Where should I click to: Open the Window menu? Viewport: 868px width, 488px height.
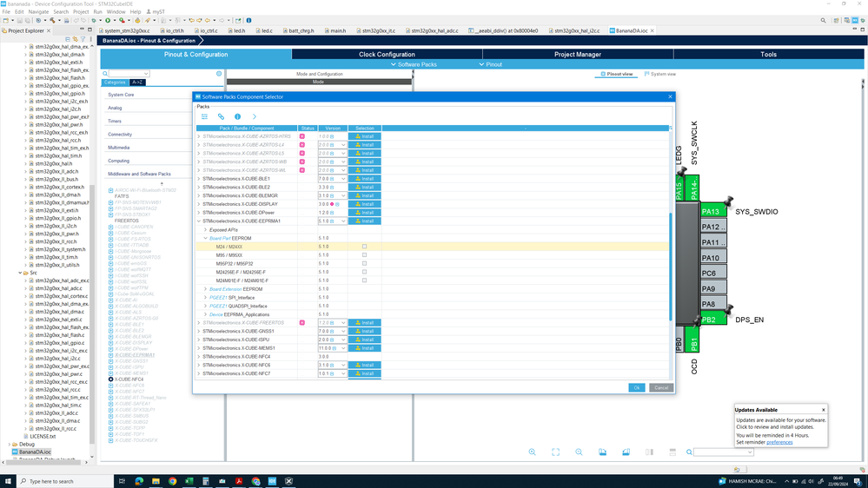click(116, 11)
